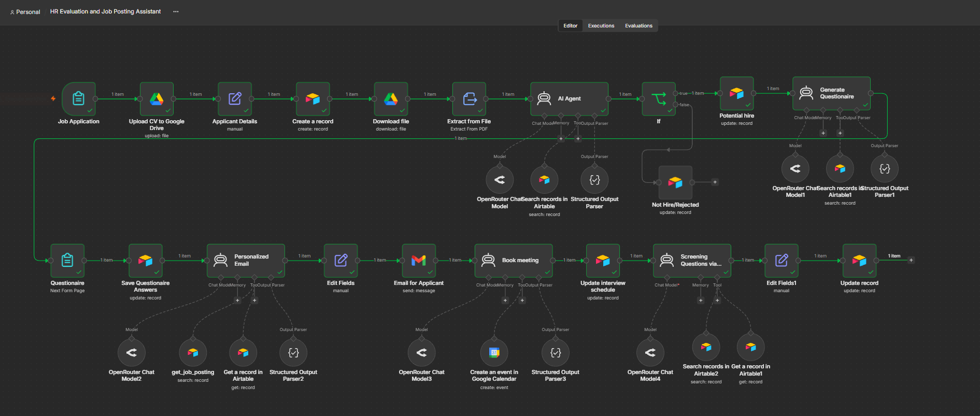The width and height of the screenshot is (980, 416).
Task: Select the OpenRouter Chat Model3 sub-node
Action: (x=421, y=353)
